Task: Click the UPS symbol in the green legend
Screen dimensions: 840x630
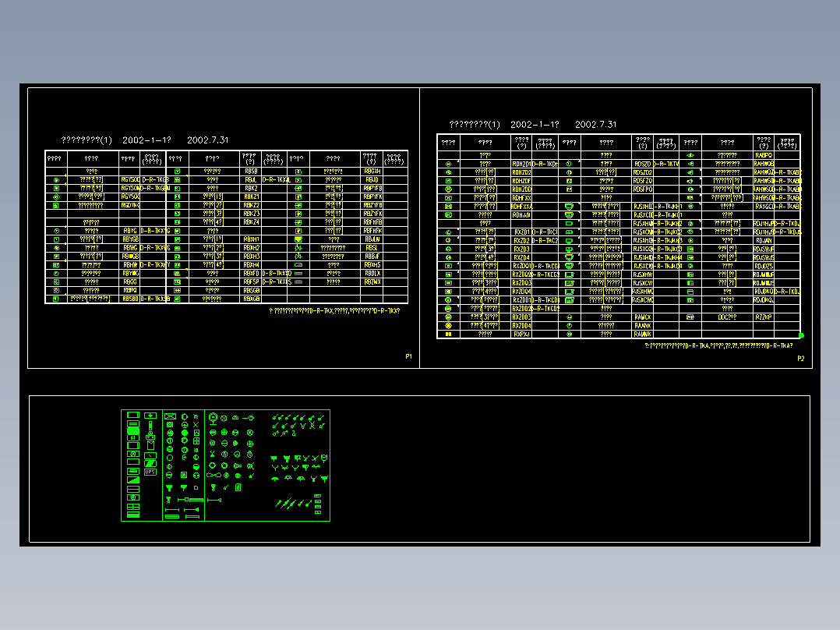Action: (150, 472)
